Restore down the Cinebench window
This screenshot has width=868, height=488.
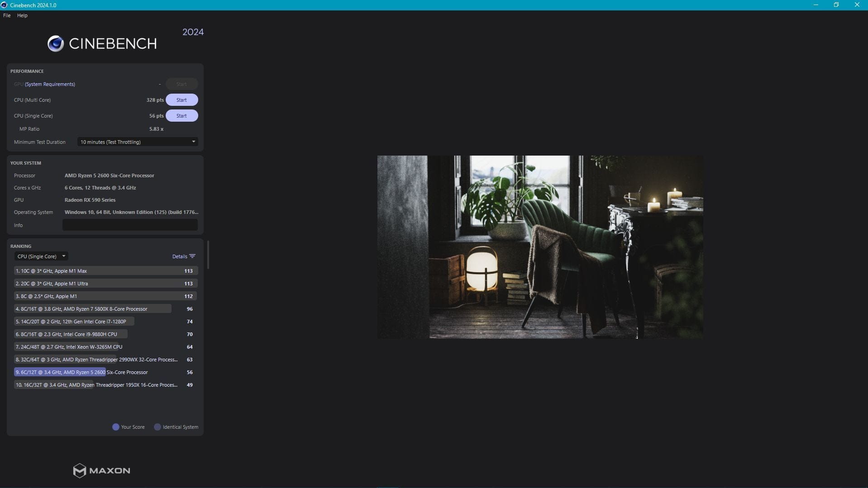pos(836,5)
